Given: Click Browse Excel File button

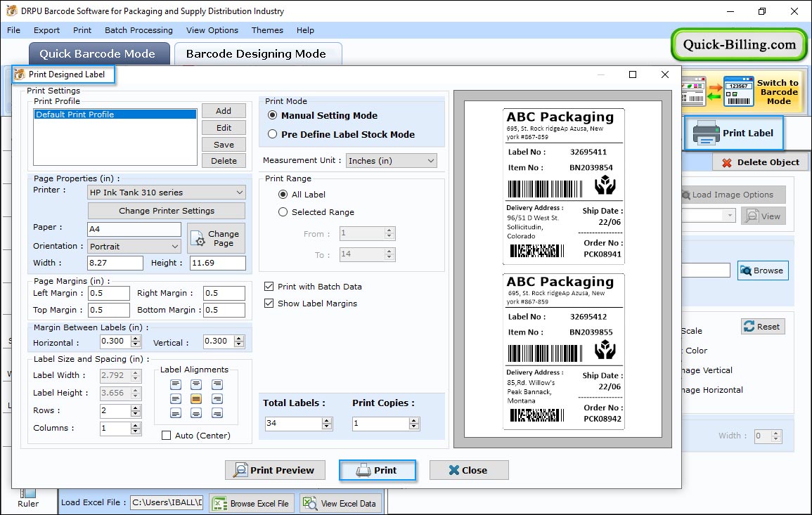Looking at the screenshot, I should [252, 503].
